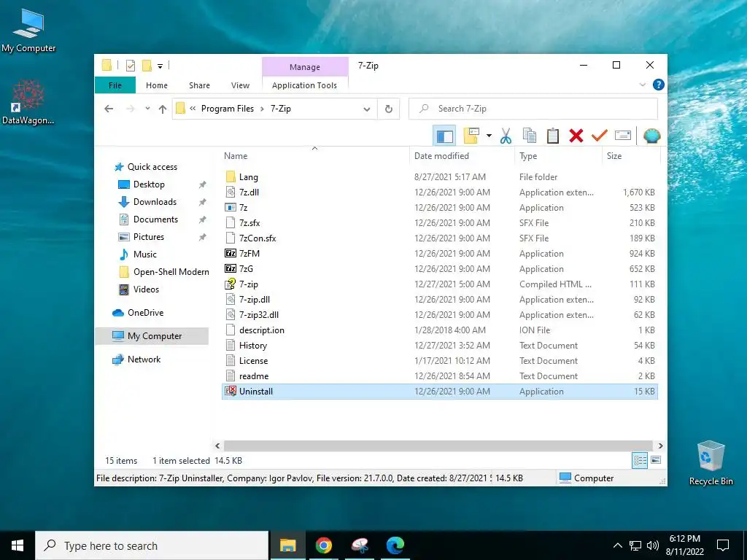Sort by the Type column header
Screen dimensions: 747x560
558,156
